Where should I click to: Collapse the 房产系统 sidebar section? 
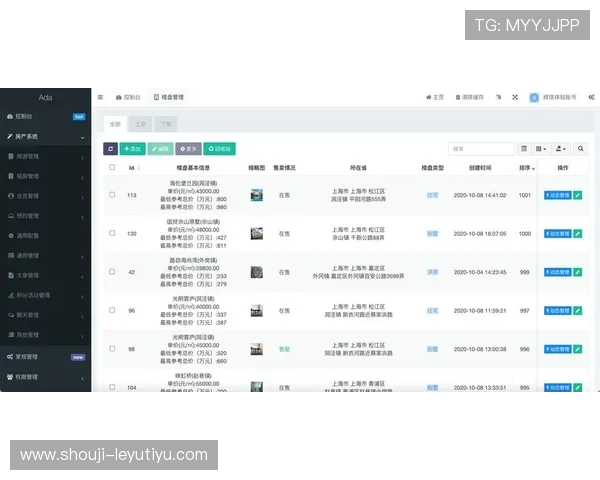coord(46,137)
